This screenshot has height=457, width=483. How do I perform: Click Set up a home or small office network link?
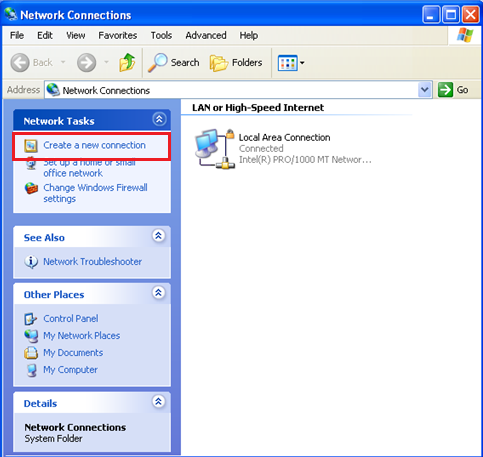89,168
